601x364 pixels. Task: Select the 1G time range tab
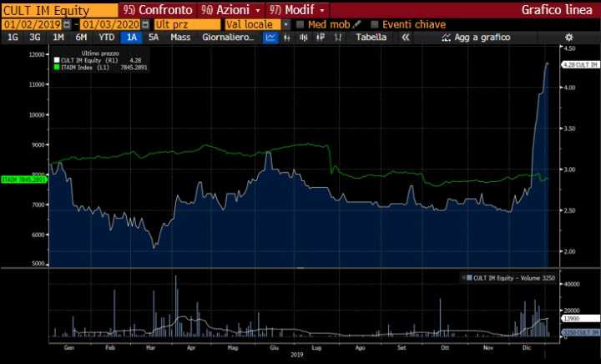pyautogui.click(x=13, y=38)
